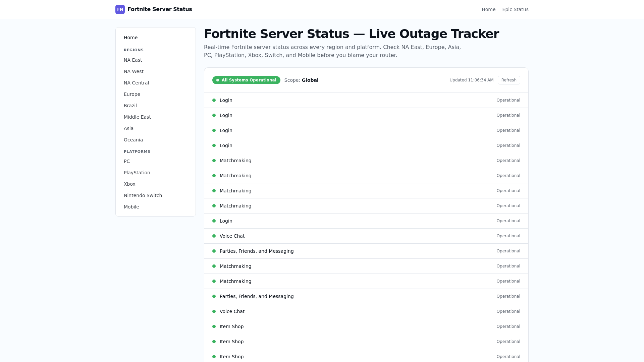Click the Scope: Global label
The image size is (644, 362).
coord(301,80)
